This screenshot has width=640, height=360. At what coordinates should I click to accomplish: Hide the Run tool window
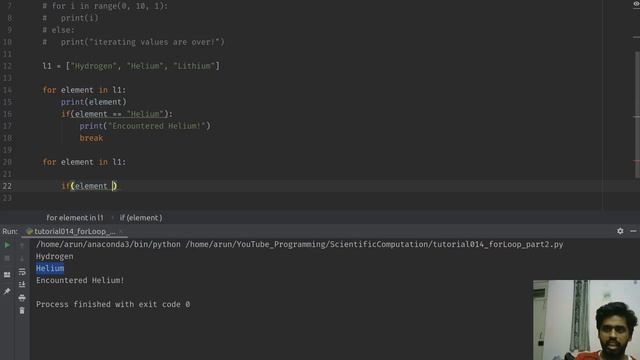coord(633,231)
